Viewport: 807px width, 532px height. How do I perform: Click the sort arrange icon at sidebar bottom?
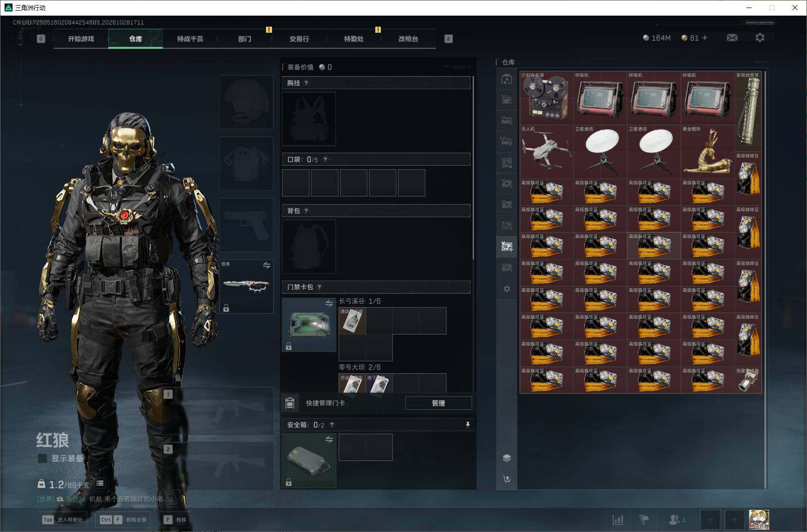(507, 479)
